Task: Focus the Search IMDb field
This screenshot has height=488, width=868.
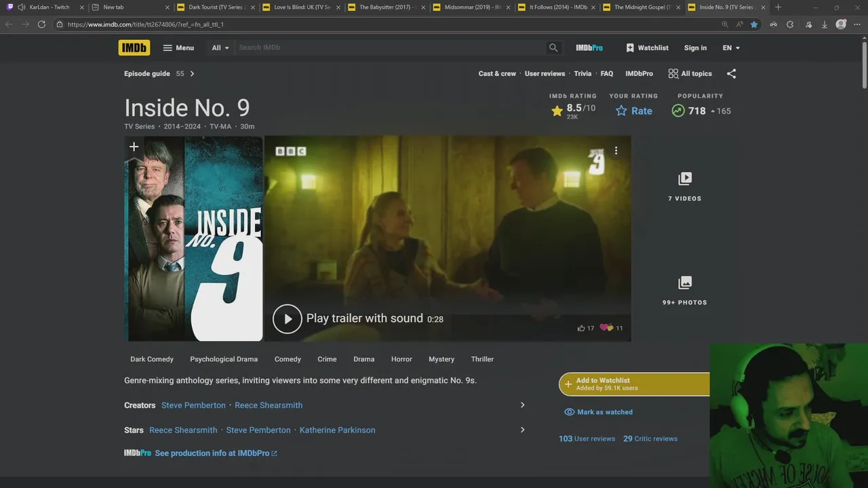Action: coord(390,47)
